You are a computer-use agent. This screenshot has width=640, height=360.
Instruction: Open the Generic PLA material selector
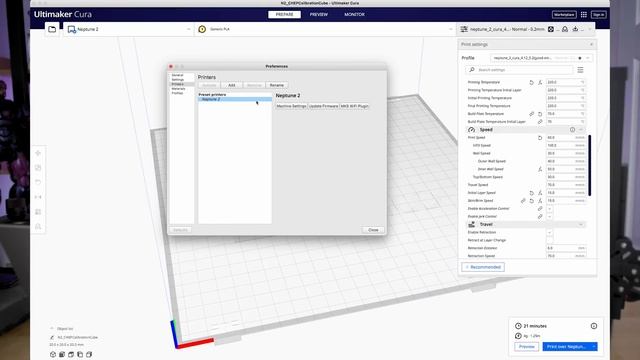coord(325,29)
